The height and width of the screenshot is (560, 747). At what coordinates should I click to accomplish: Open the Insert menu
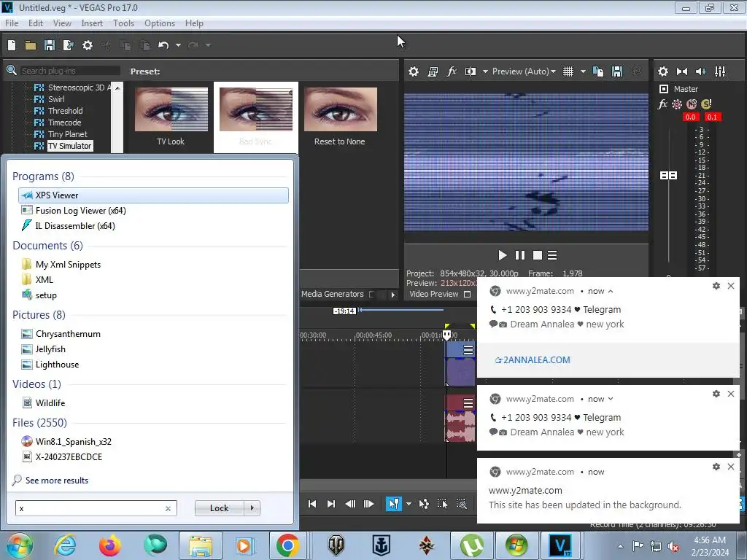tap(92, 23)
